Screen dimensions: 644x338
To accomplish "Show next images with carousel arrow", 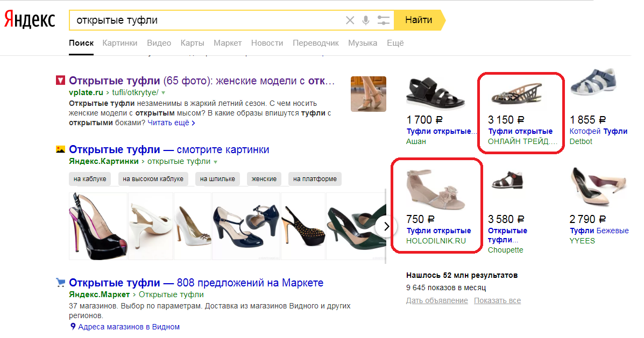I will tap(386, 226).
